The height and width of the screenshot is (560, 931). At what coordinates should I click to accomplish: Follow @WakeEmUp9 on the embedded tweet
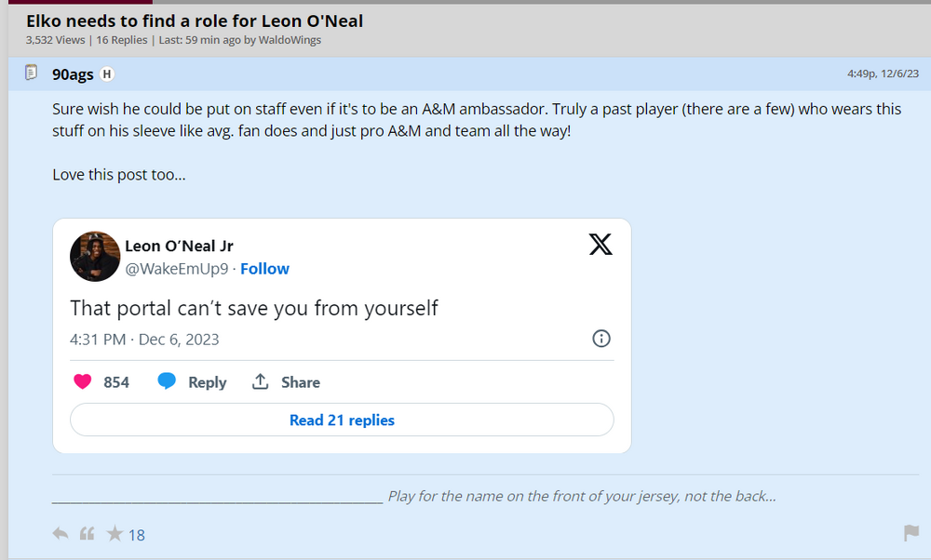click(x=264, y=269)
